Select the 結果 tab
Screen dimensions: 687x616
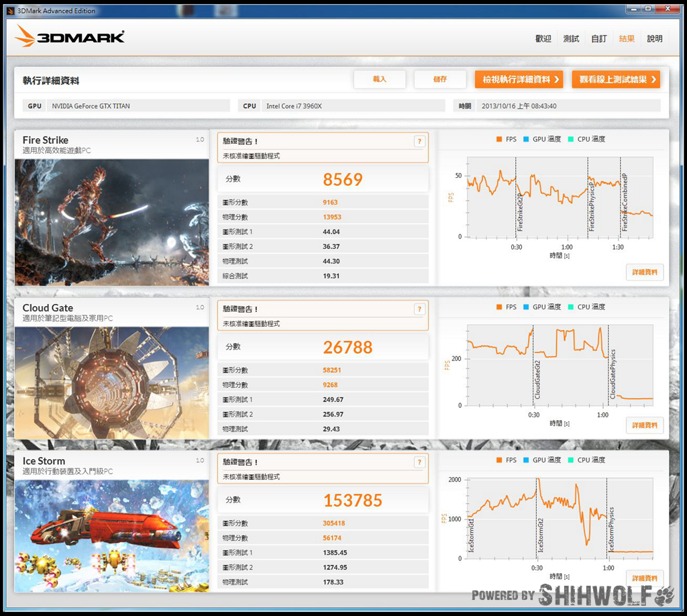tap(627, 38)
